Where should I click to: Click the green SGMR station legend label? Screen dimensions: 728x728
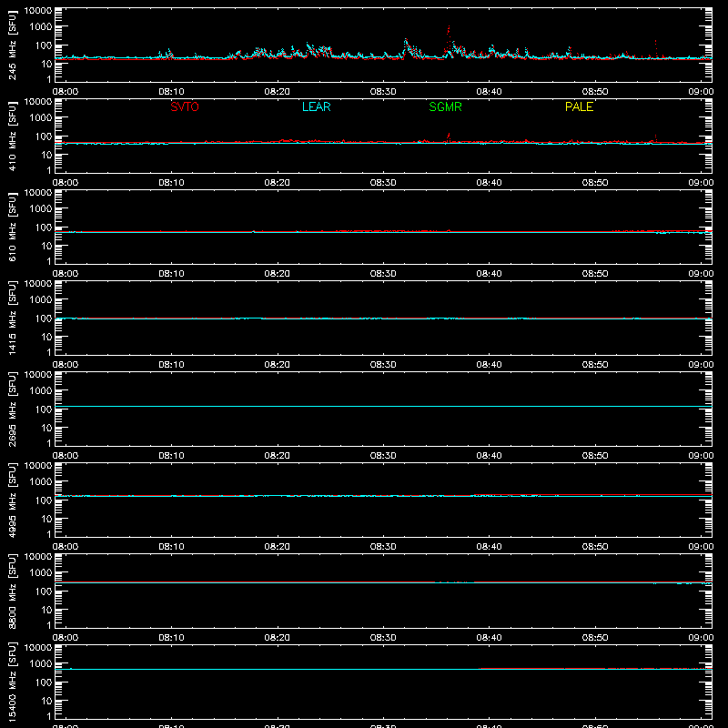[x=445, y=106]
